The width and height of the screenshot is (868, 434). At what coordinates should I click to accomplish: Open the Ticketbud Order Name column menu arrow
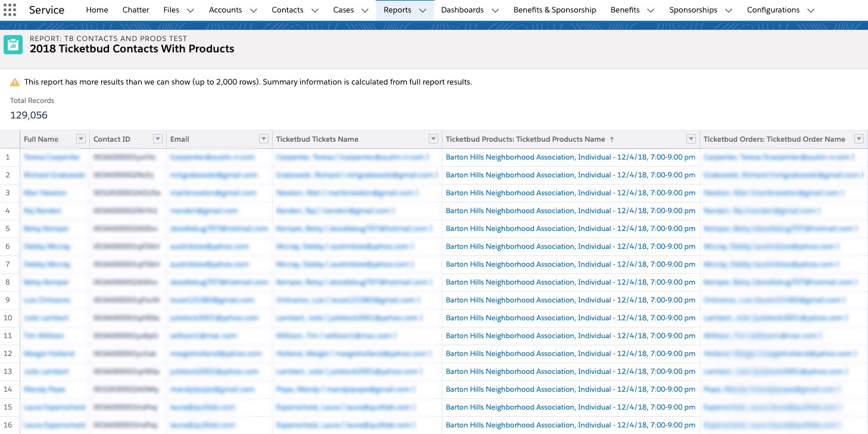coord(859,139)
